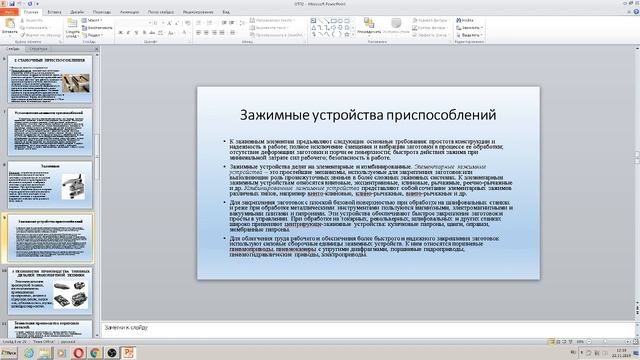Click the slide title 'Зажимные устройства приспособлений'

click(x=368, y=115)
